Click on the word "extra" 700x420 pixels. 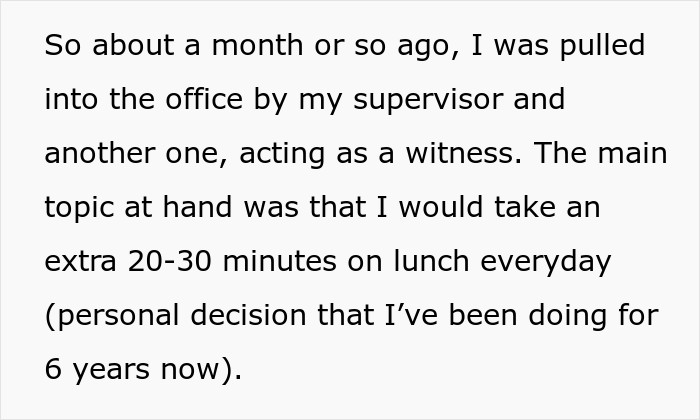coord(82,262)
